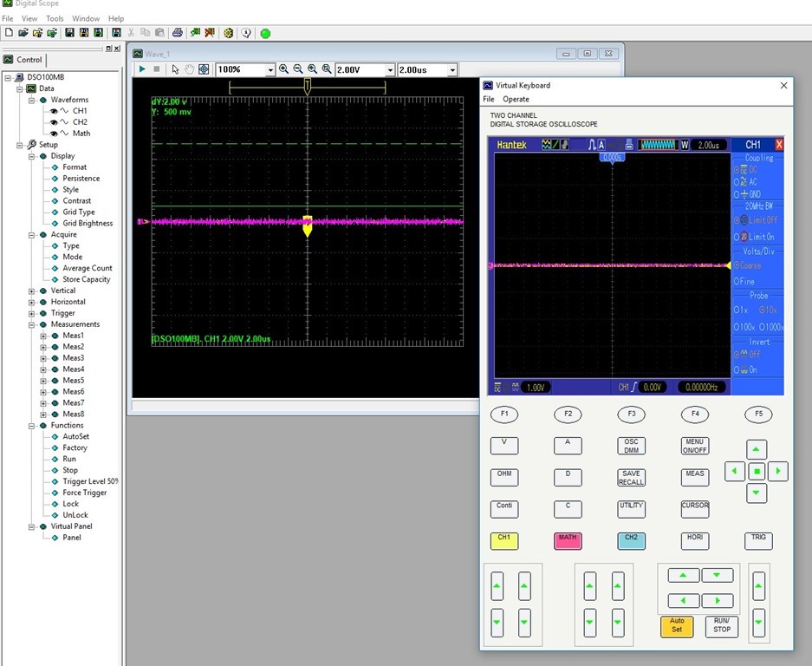This screenshot has height=666, width=812.
Task: Expand the Vertical tree node
Action: (32, 291)
